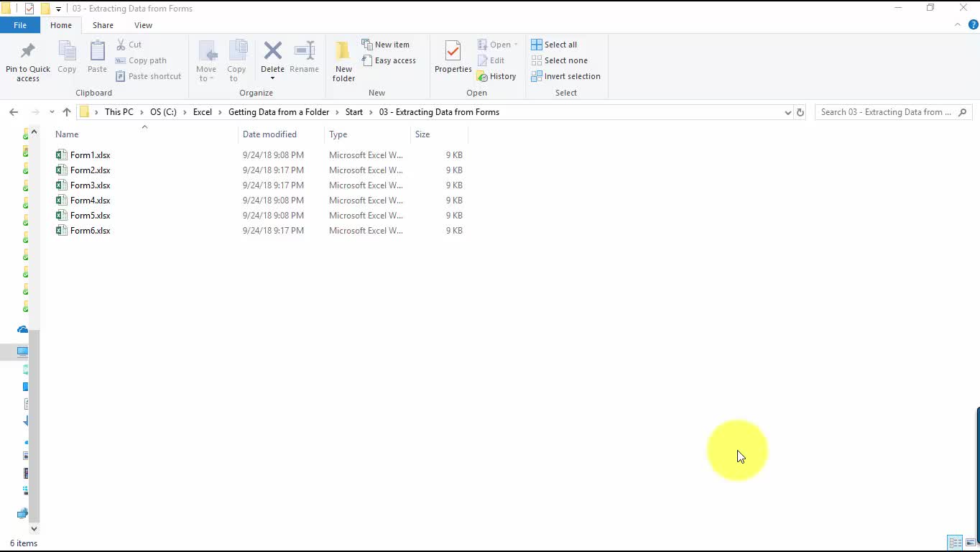Sort files by Date modified column
Screen dimensions: 980x552
(x=269, y=134)
